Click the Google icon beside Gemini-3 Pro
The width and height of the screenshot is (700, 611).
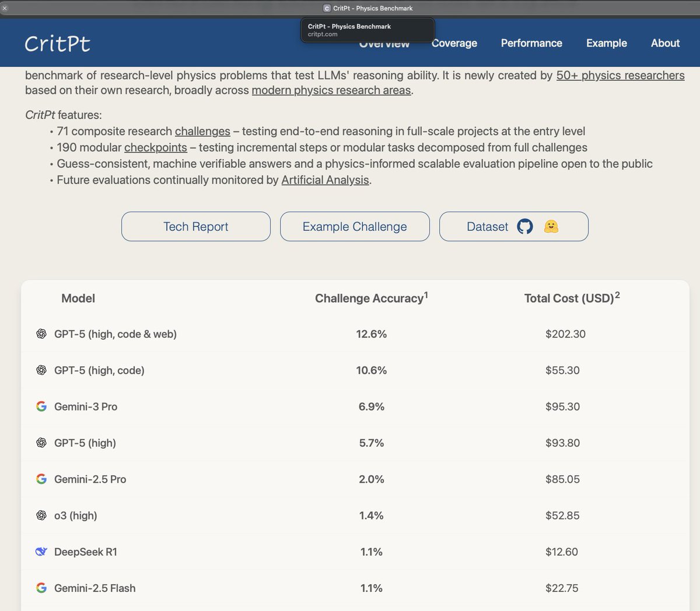pos(41,406)
